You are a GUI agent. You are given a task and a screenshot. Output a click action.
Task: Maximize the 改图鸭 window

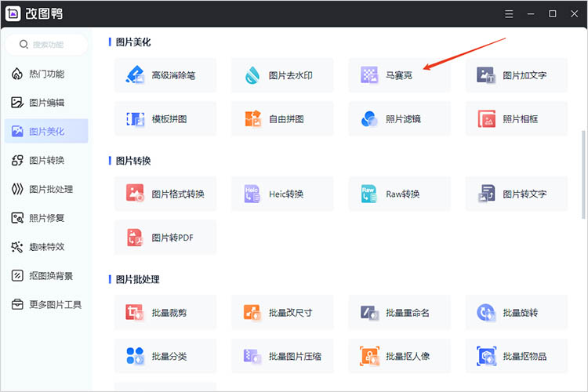pos(553,14)
